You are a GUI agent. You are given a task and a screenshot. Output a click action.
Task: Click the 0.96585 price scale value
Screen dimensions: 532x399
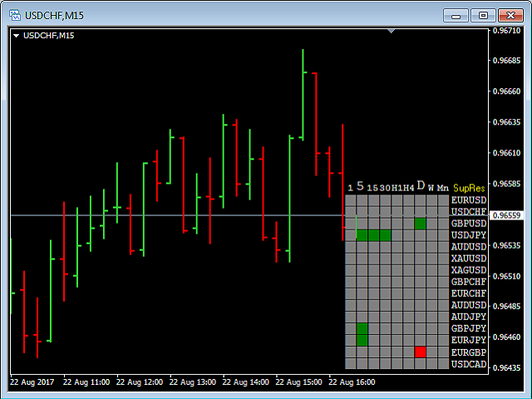[x=506, y=184]
